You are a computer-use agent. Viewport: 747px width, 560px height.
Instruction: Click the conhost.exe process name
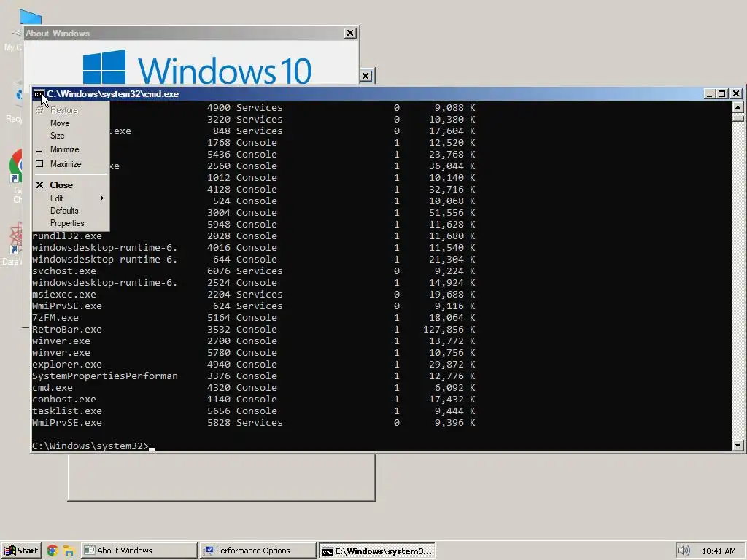[64, 400]
